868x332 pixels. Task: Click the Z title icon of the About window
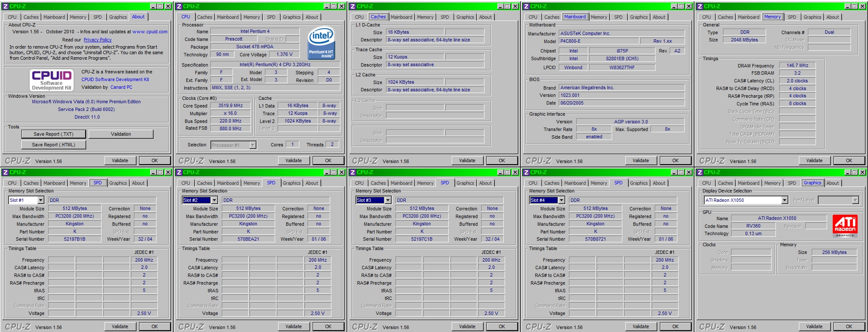coord(6,6)
